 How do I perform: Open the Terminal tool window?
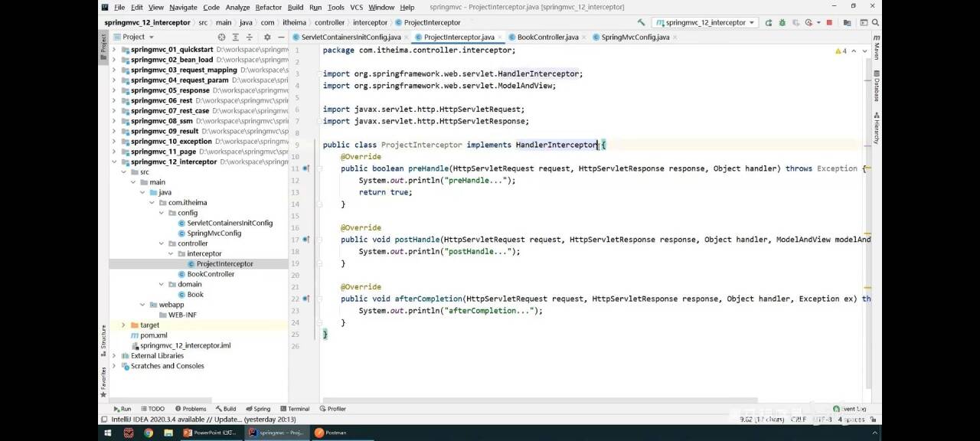295,409
